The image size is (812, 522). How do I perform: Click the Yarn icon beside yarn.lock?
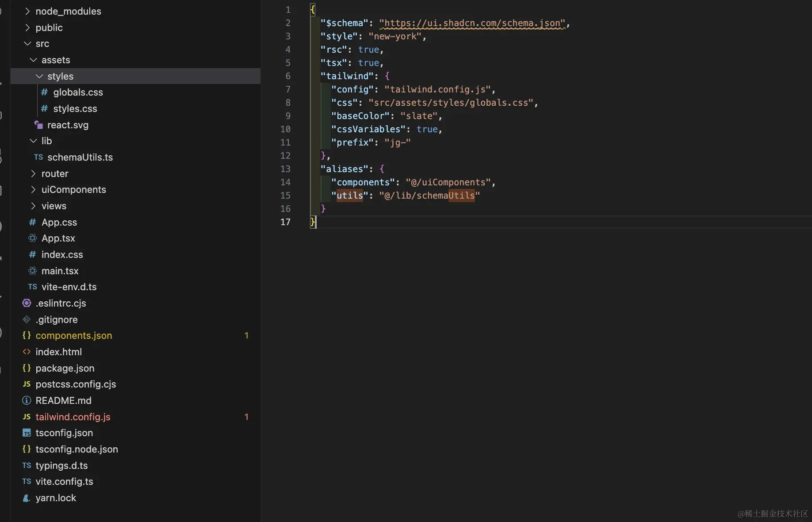tap(27, 498)
